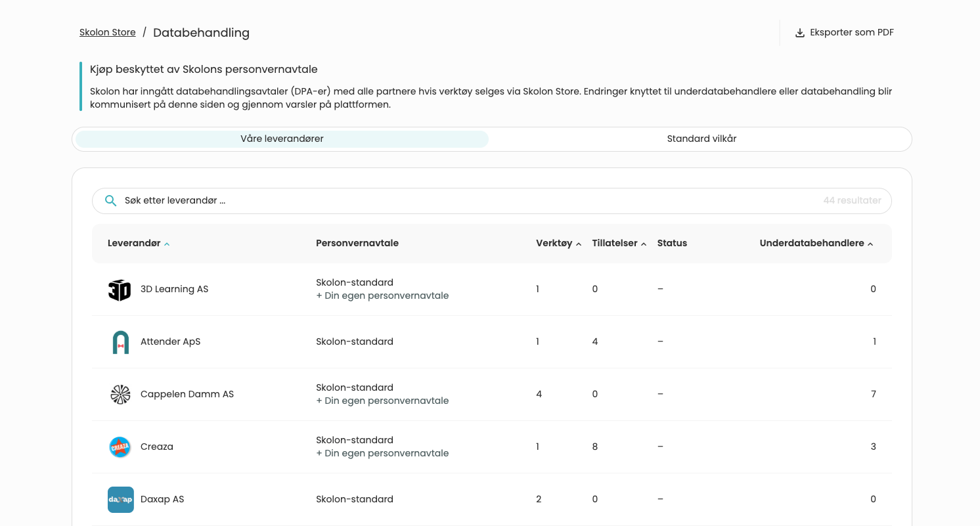The image size is (980, 526).
Task: Click Underdatabehandlere value 3 for Creaza
Action: click(x=874, y=447)
